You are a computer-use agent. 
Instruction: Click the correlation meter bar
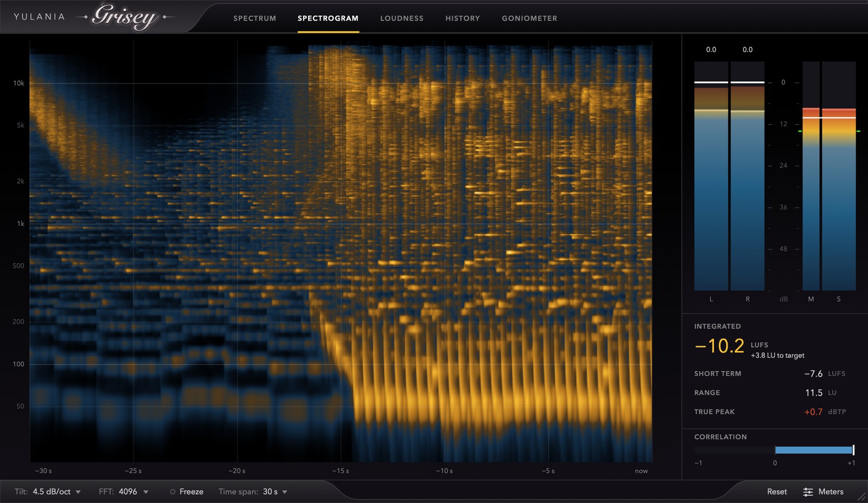pos(775,450)
